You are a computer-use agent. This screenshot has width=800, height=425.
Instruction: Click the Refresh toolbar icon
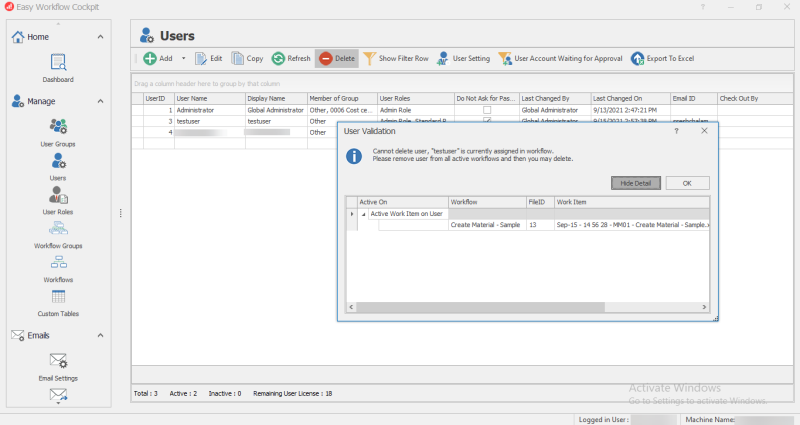(x=279, y=59)
